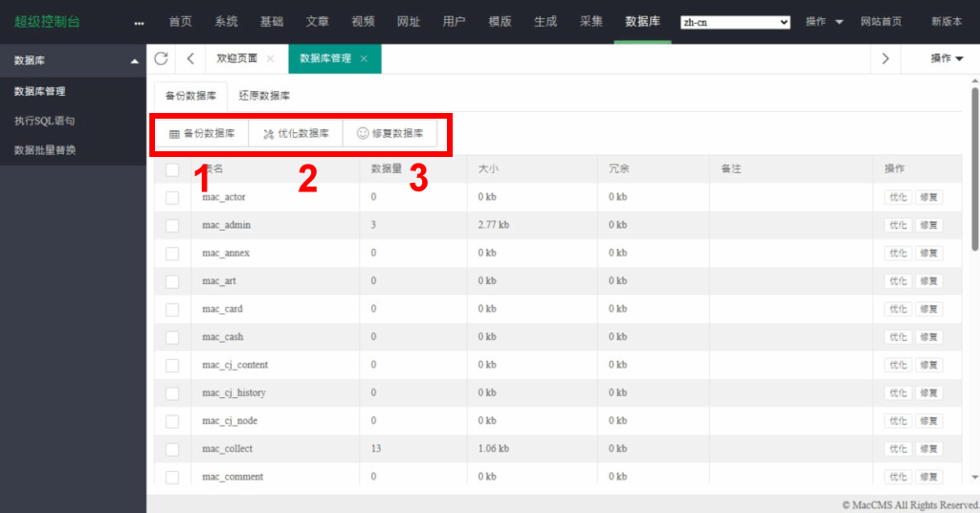Open 系统 menu in top navigation
The width and height of the screenshot is (980, 513).
[x=226, y=22]
